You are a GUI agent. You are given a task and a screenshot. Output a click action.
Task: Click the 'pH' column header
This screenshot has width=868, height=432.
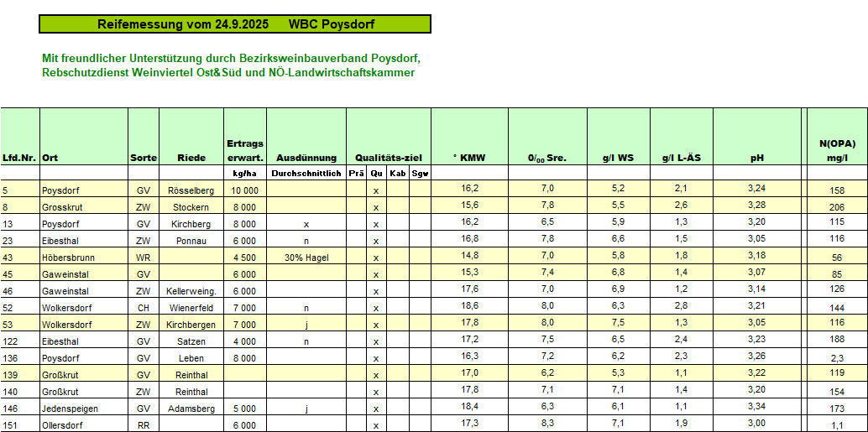coord(756,158)
